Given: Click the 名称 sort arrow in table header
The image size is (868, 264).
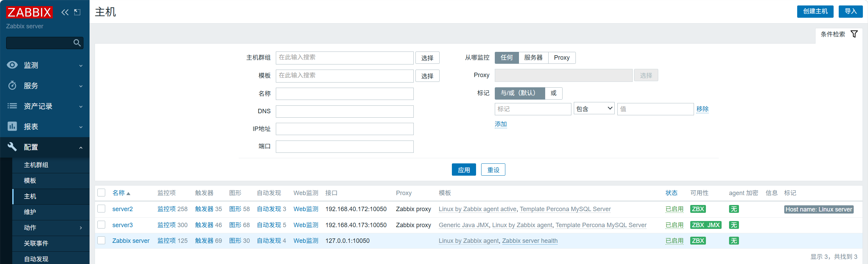Looking at the screenshot, I should (x=128, y=194).
